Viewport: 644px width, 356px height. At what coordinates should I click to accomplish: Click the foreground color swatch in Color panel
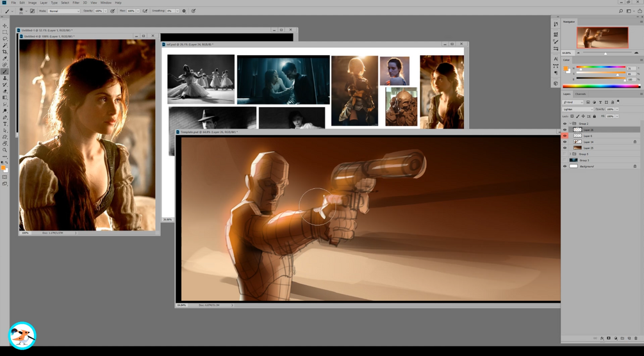coord(566,69)
